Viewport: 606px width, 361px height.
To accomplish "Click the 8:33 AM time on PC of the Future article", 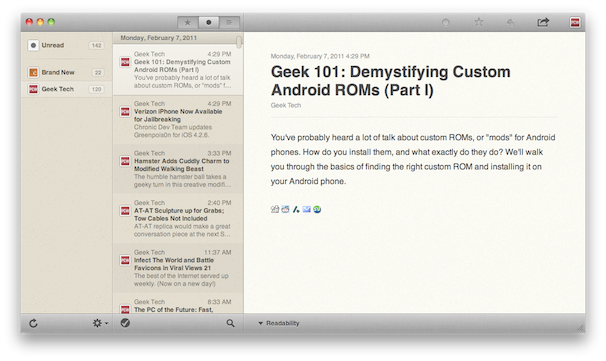I will click(x=219, y=301).
